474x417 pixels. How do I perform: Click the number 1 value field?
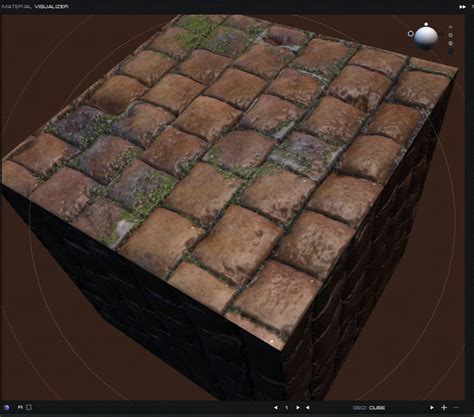(x=287, y=408)
